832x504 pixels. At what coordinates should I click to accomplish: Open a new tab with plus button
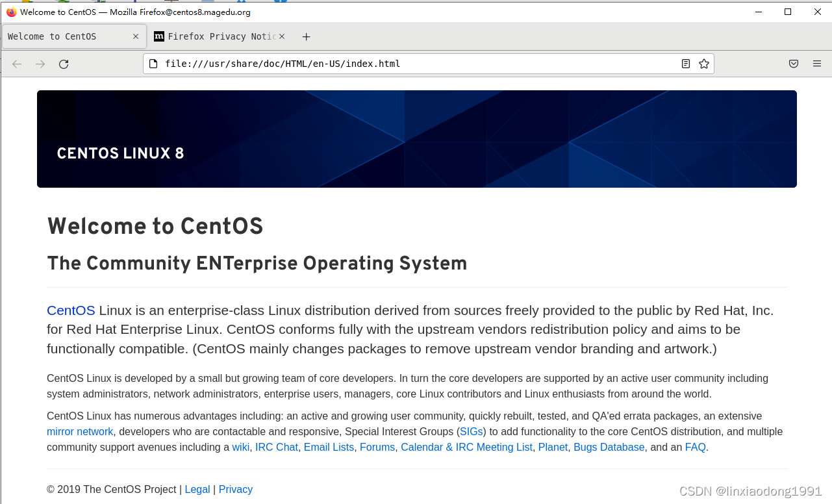307,37
